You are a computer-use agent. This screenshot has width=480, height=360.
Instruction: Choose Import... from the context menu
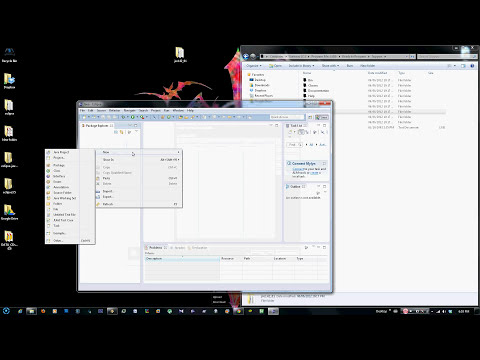coord(139,191)
